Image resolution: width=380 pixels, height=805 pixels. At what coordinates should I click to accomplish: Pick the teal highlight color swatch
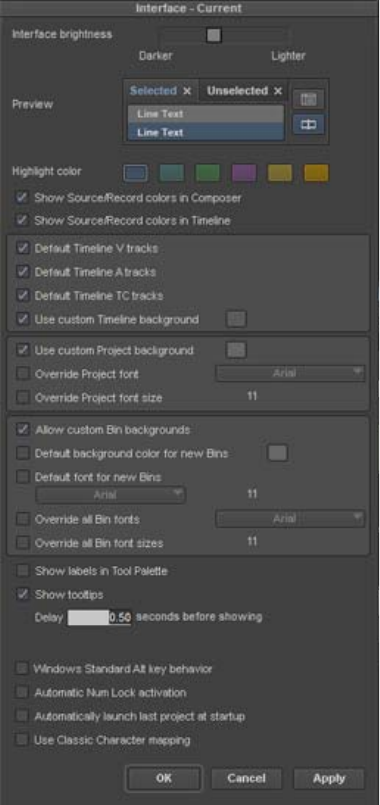pyautogui.click(x=172, y=173)
